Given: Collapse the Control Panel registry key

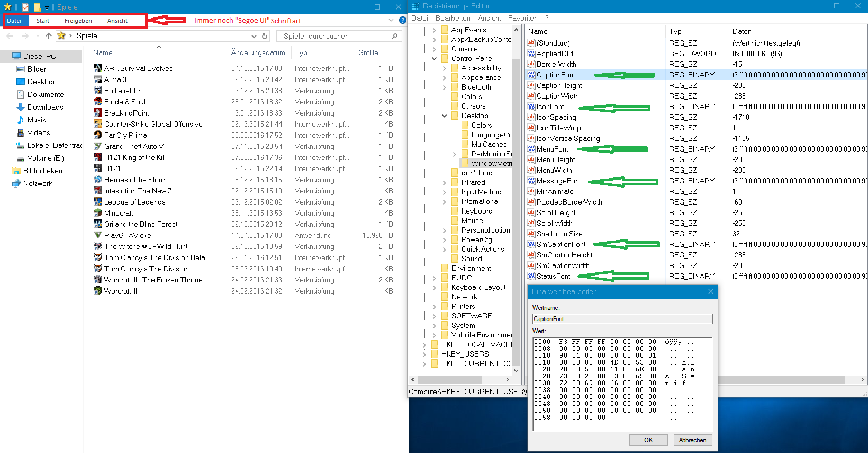Looking at the screenshot, I should click(x=435, y=58).
